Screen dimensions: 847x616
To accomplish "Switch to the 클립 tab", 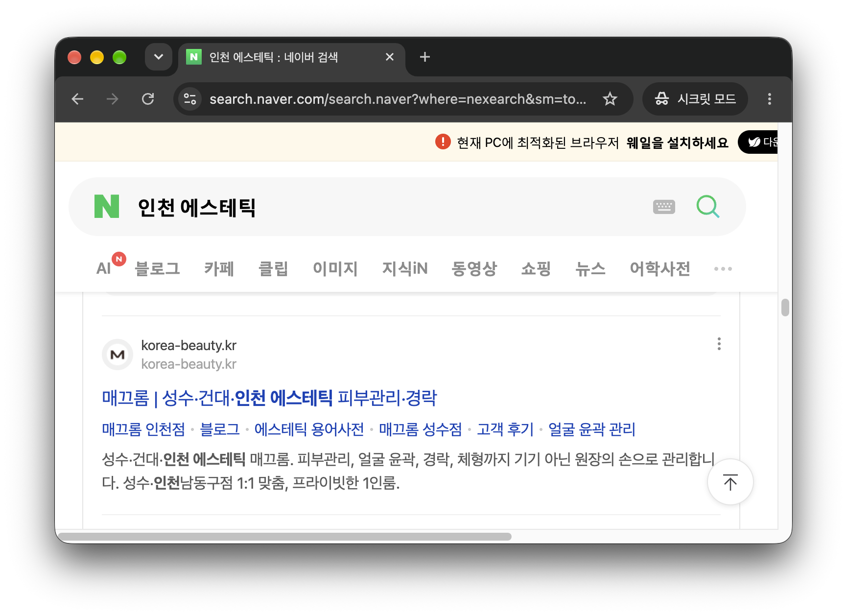I will pos(273,268).
